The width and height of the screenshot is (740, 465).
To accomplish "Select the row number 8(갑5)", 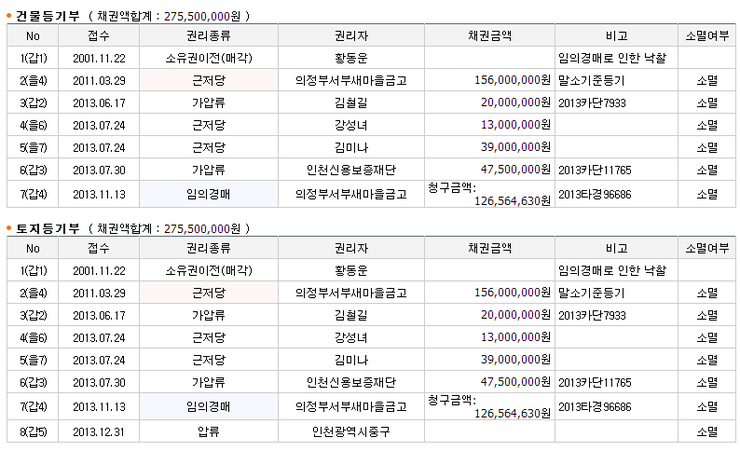I will pyautogui.click(x=33, y=432).
